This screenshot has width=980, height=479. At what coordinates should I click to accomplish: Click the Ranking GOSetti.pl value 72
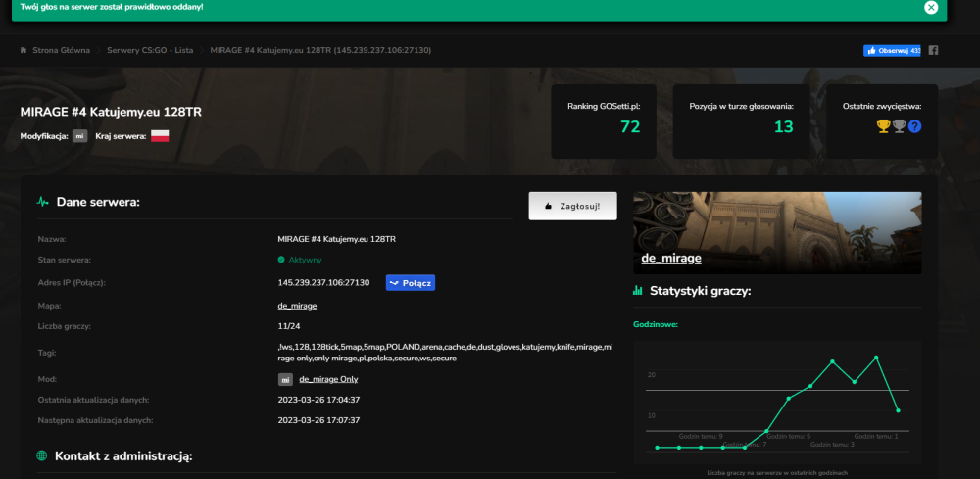click(630, 126)
